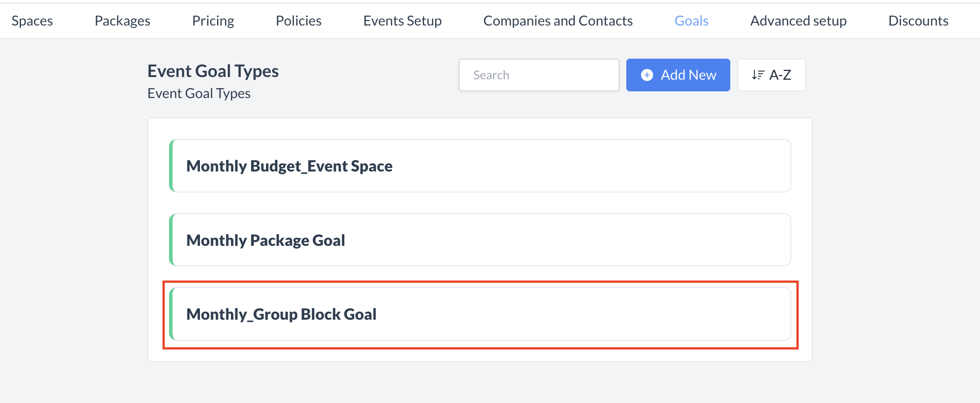Click the green status bar on Monthly Package Goal

172,240
